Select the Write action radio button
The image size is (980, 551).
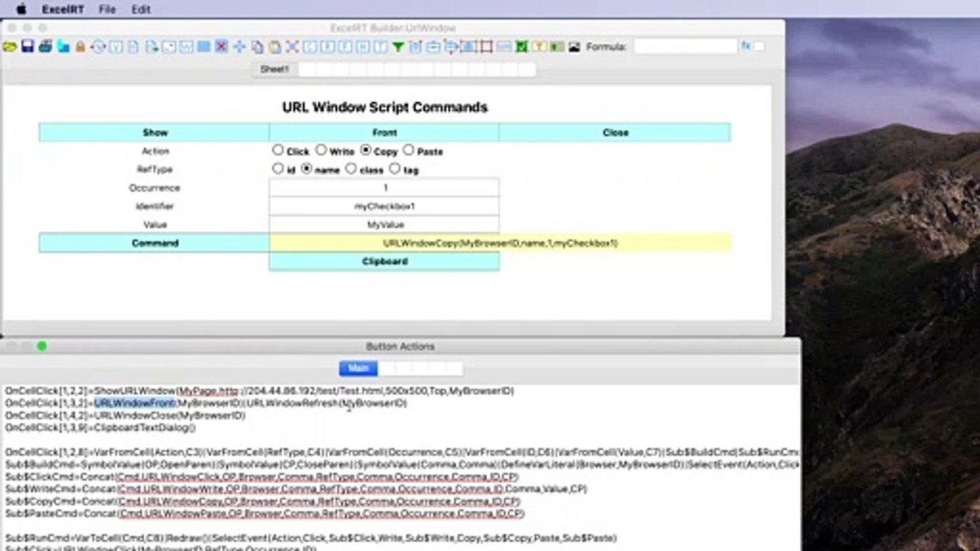pos(321,150)
